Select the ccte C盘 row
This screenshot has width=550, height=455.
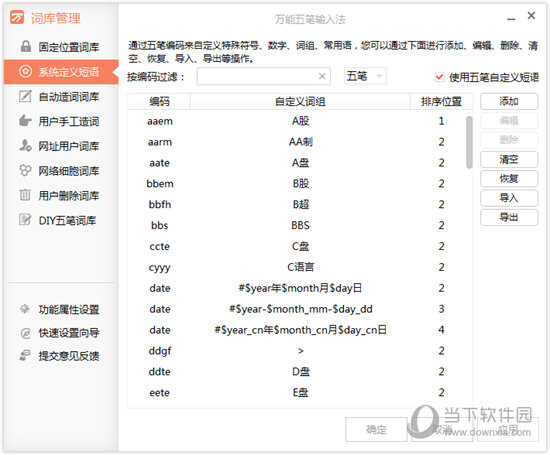click(x=297, y=246)
